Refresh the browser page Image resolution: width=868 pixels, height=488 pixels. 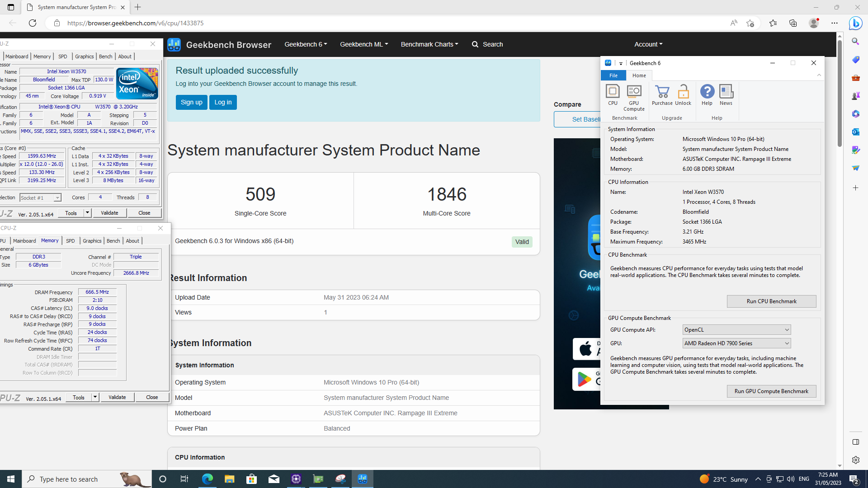click(x=33, y=23)
